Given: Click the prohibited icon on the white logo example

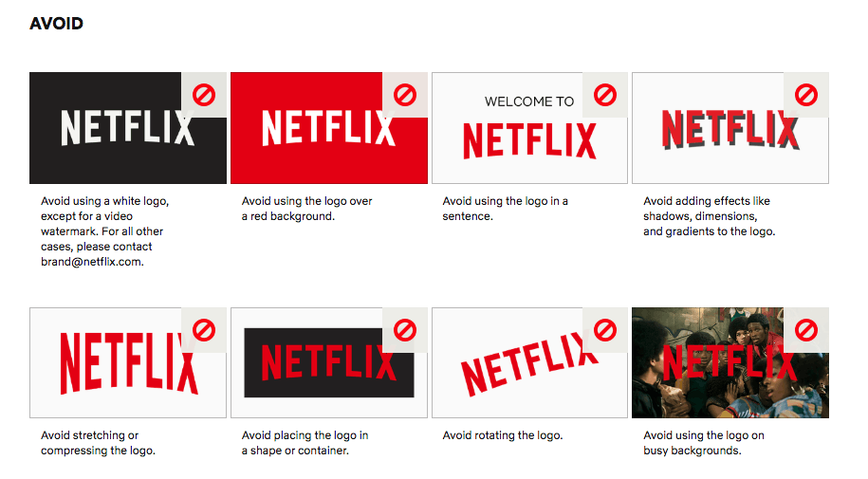Looking at the screenshot, I should (x=204, y=95).
